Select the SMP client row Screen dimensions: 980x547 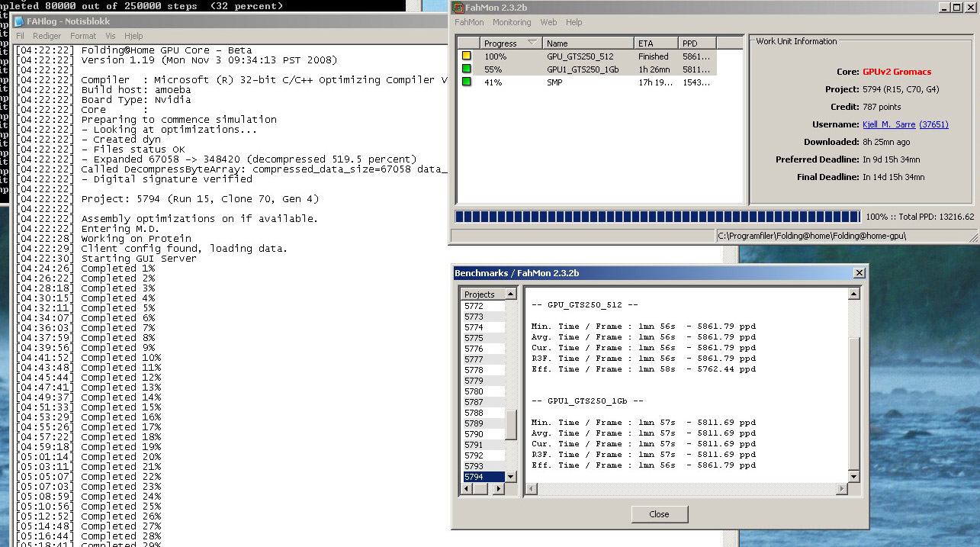pyautogui.click(x=587, y=82)
